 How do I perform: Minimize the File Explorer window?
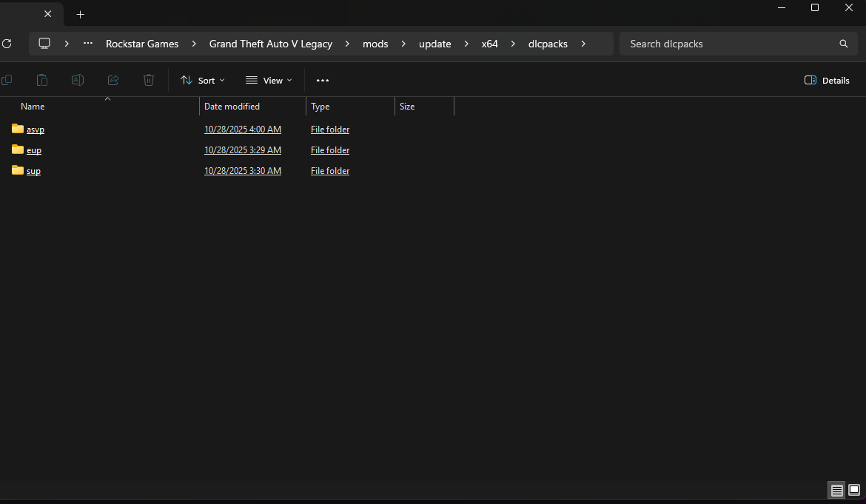[782, 7]
